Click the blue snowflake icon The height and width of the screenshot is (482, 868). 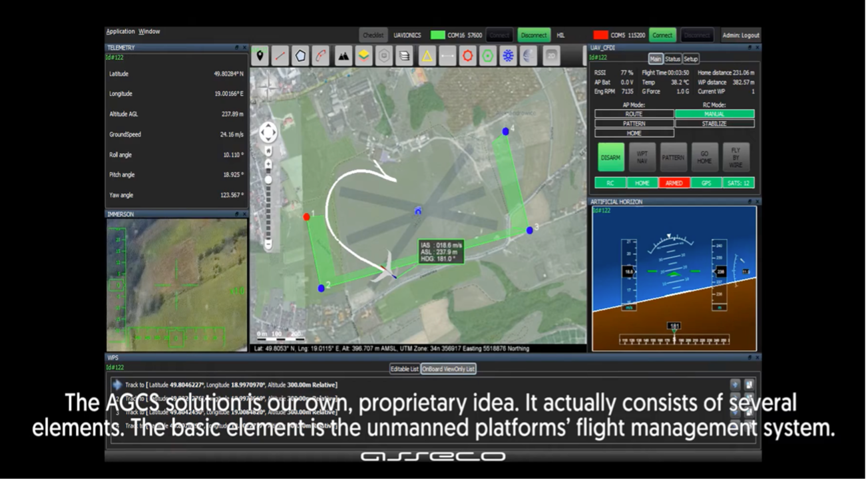click(x=508, y=56)
